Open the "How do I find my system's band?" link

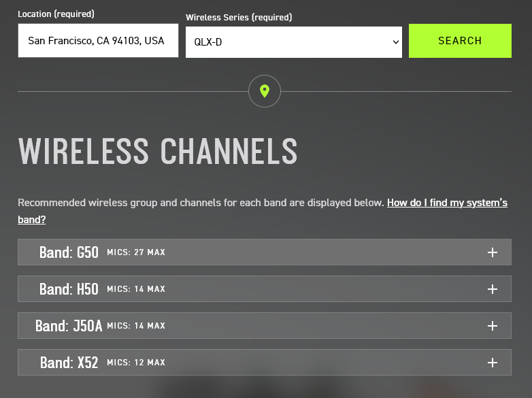click(447, 203)
